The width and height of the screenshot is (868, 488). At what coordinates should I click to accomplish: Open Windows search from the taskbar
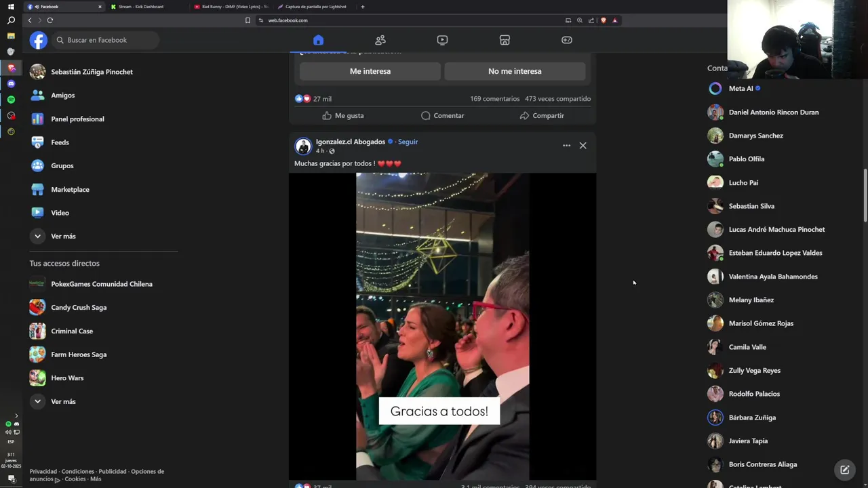11,20
